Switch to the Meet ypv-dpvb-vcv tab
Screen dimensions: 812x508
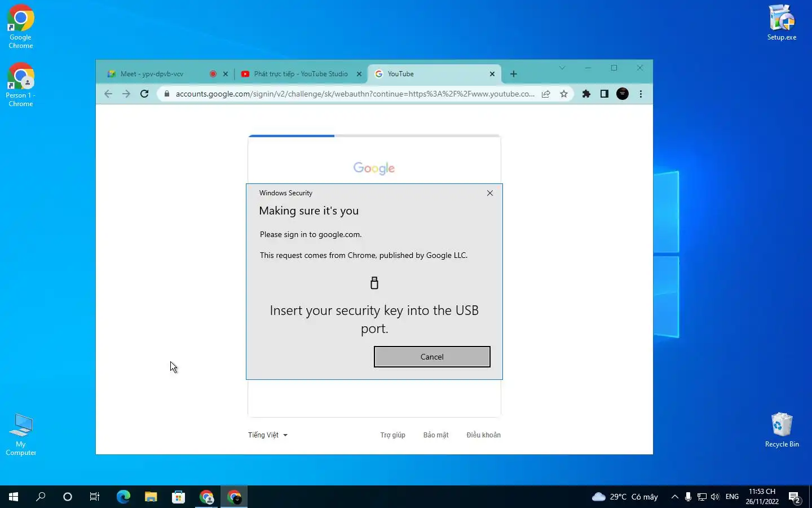tap(152, 74)
